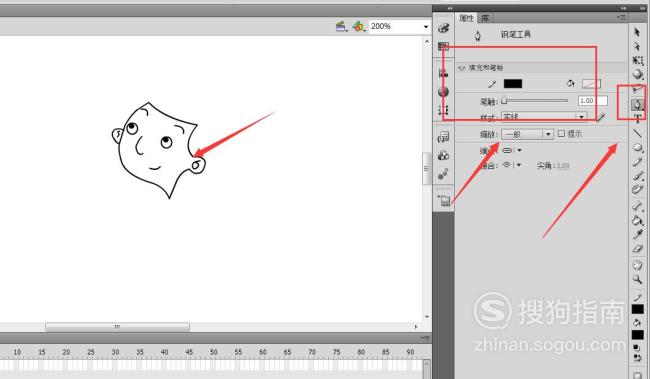
Task: Open the Info panel icon in dock
Action: [444, 92]
